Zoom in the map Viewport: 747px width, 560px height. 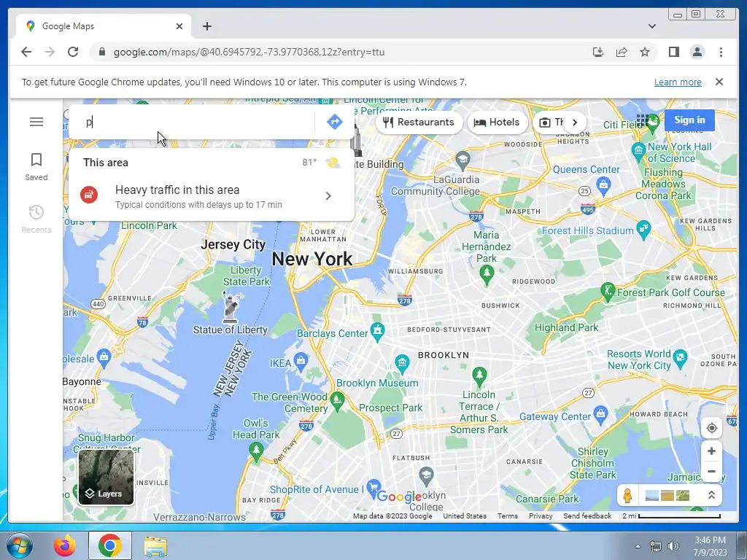tap(711, 451)
